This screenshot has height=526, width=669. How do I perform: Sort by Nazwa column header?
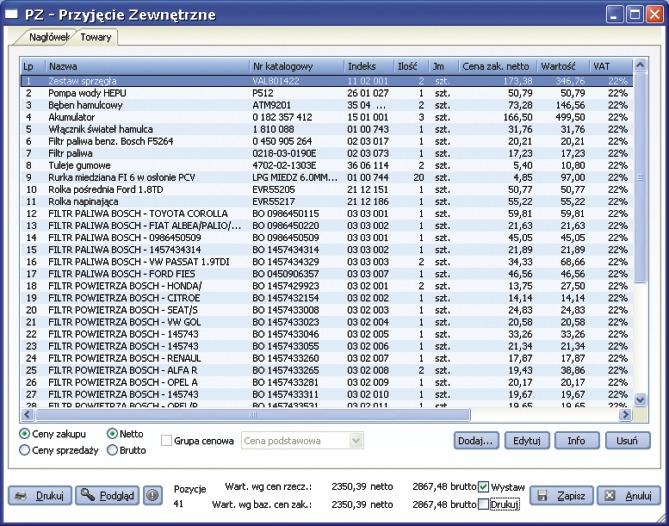point(148,67)
